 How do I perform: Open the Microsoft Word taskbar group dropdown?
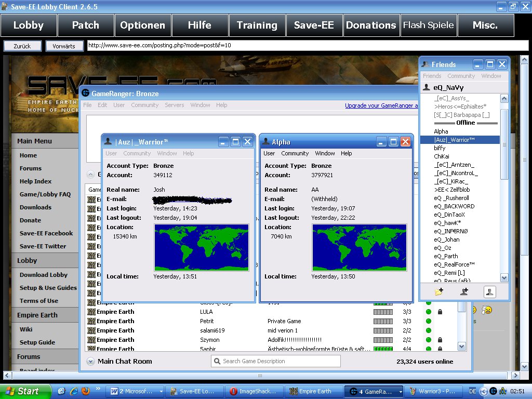pyautogui.click(x=161, y=391)
